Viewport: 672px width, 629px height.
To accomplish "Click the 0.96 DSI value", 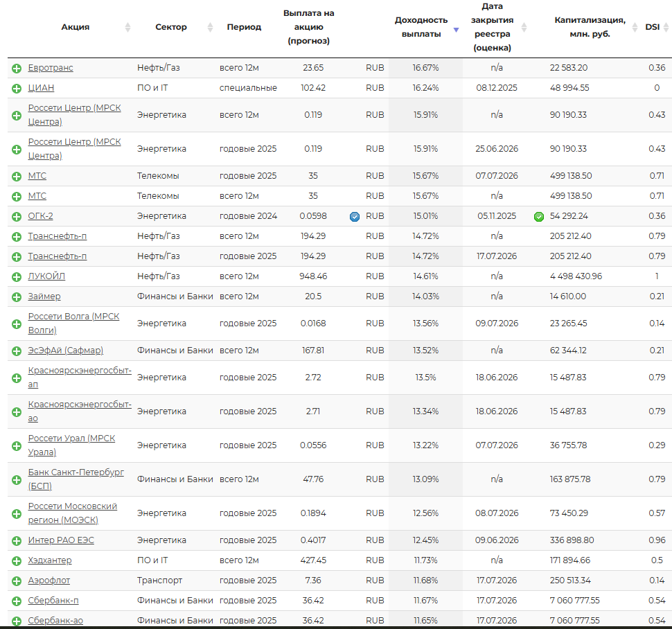I will [x=657, y=540].
